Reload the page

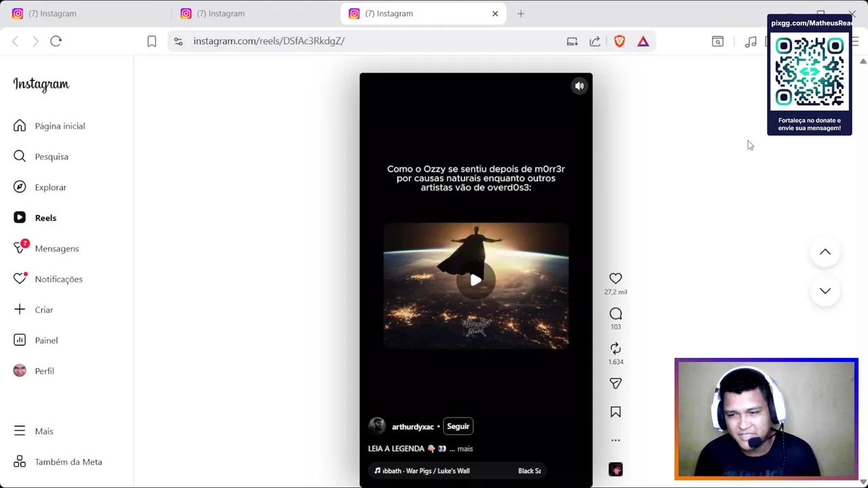56,41
